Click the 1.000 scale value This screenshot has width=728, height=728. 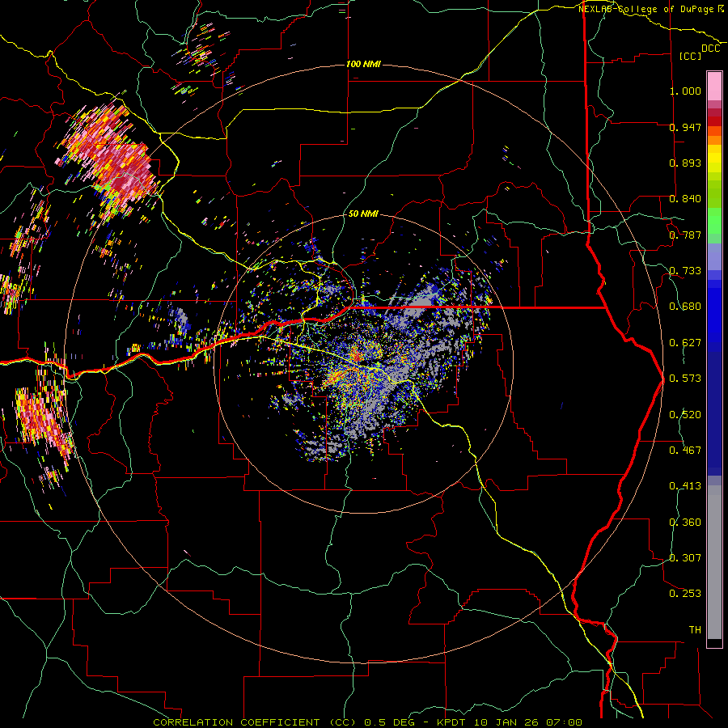click(685, 91)
